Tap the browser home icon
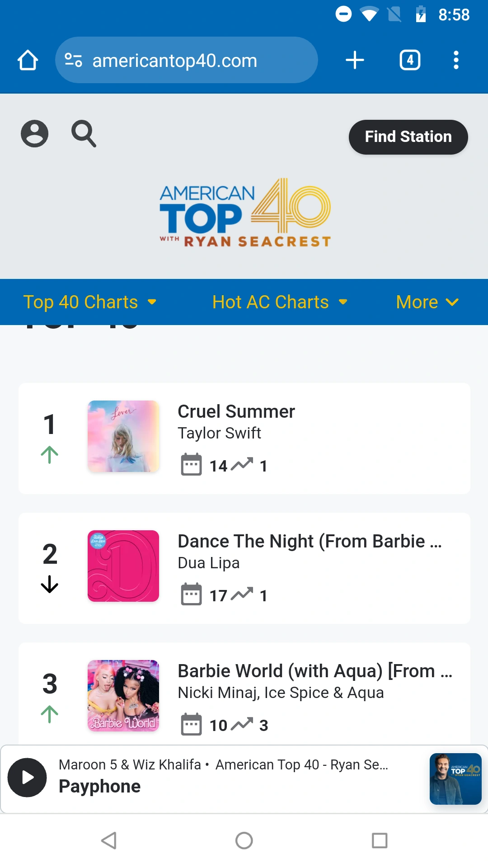The image size is (488, 868). [28, 60]
